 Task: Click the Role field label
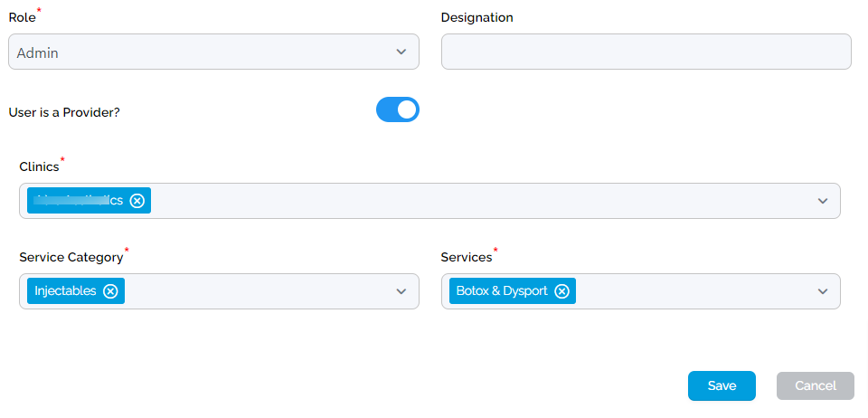[22, 18]
